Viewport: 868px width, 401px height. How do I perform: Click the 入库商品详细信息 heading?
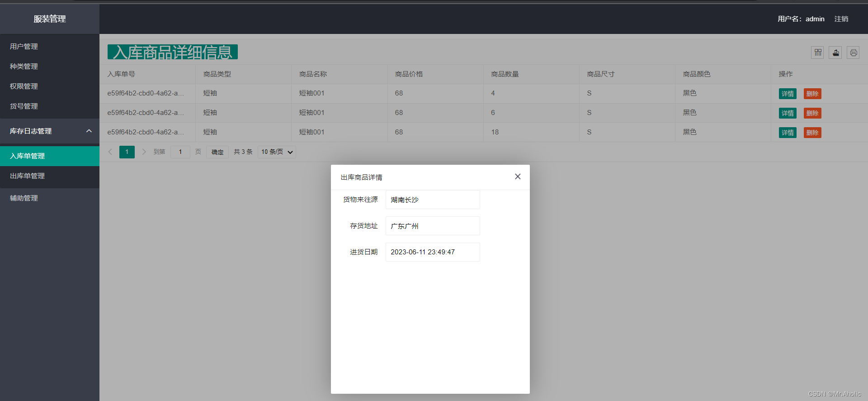click(x=173, y=52)
